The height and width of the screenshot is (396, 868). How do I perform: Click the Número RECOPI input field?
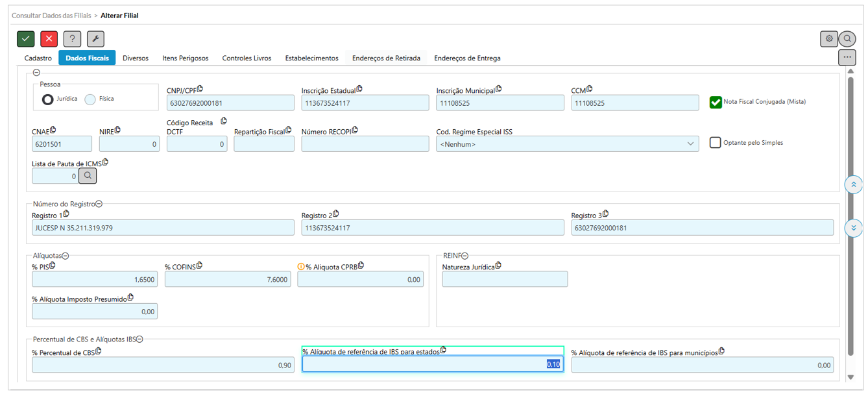pyautogui.click(x=365, y=144)
